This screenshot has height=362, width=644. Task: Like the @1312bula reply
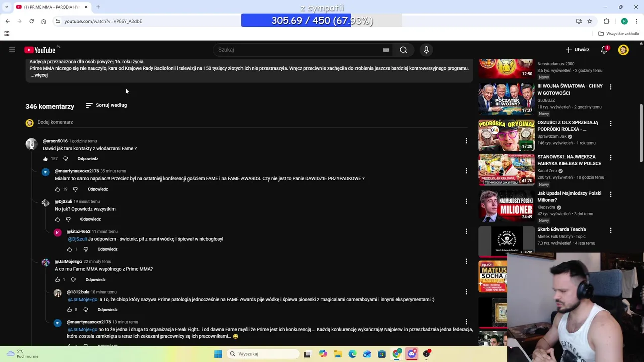(x=69, y=310)
